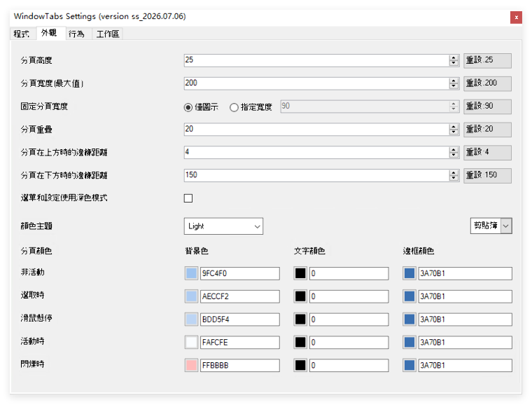Pick the 滑鼠懸停 background color swatch
The width and height of the screenshot is (532, 405).
pos(191,320)
